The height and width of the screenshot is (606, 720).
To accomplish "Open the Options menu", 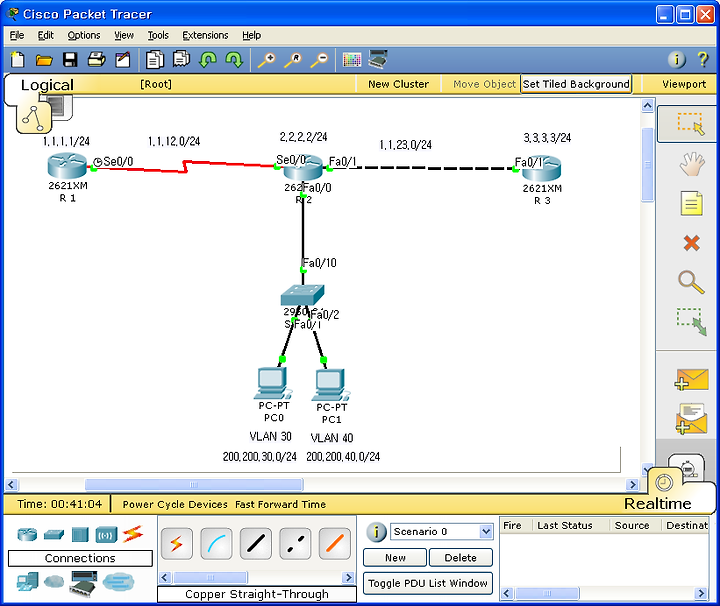I will point(84,35).
